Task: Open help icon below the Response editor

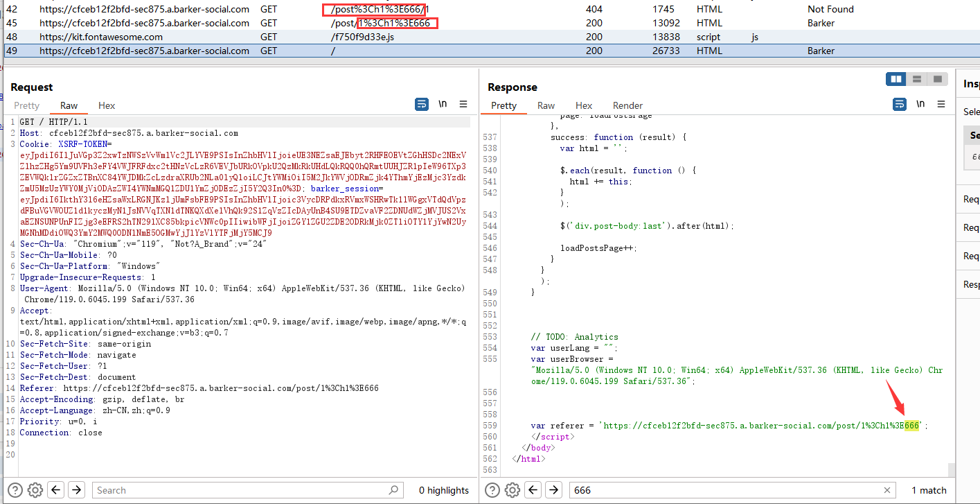Action: tap(492, 489)
